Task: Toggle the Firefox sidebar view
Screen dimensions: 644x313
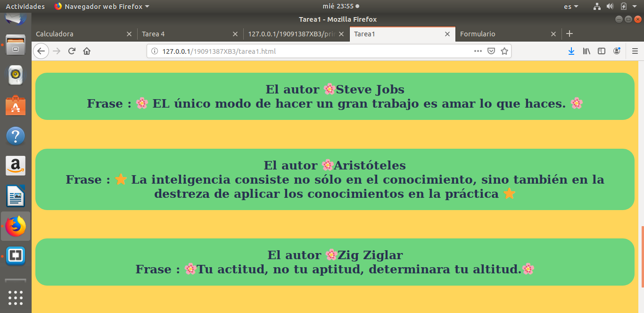Action: [x=602, y=51]
